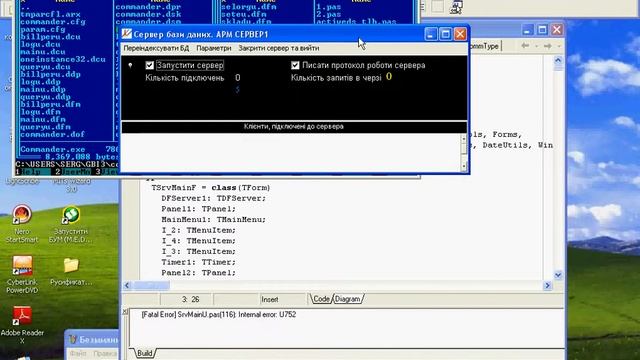
Task: Select the Build tab in messages pane
Action: pyautogui.click(x=144, y=353)
